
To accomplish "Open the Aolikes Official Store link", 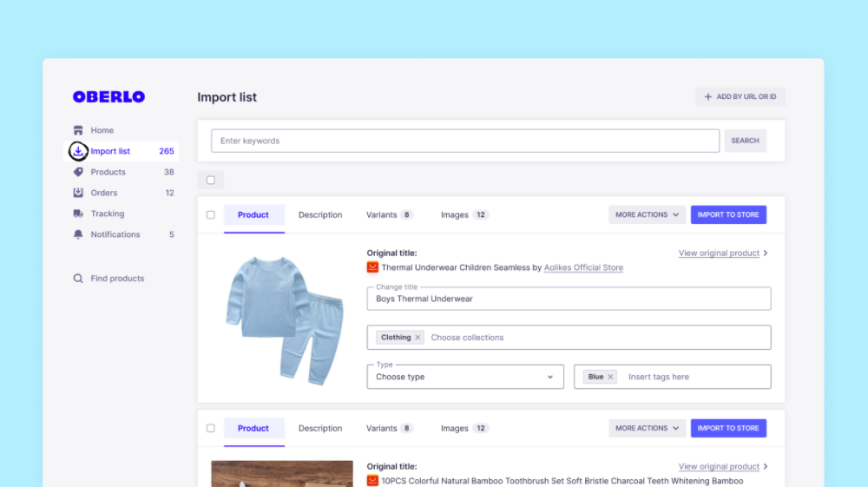I will pos(583,267).
